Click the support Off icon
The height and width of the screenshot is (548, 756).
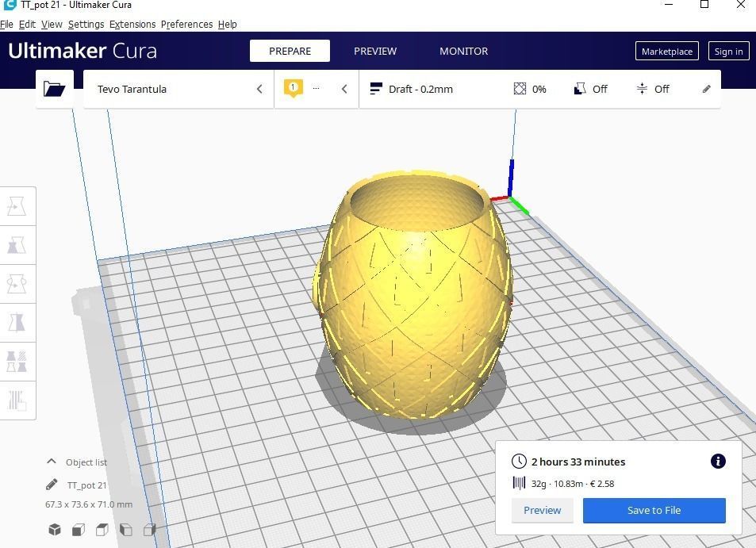click(x=580, y=89)
